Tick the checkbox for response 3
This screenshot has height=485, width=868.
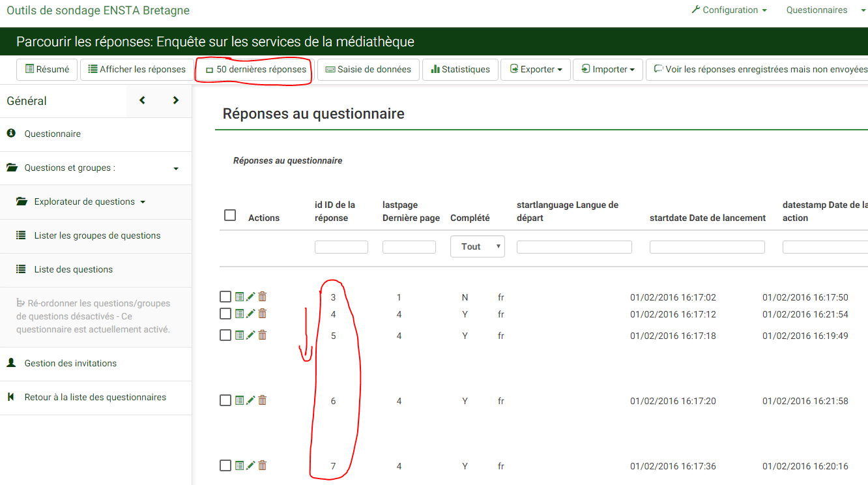coord(225,297)
